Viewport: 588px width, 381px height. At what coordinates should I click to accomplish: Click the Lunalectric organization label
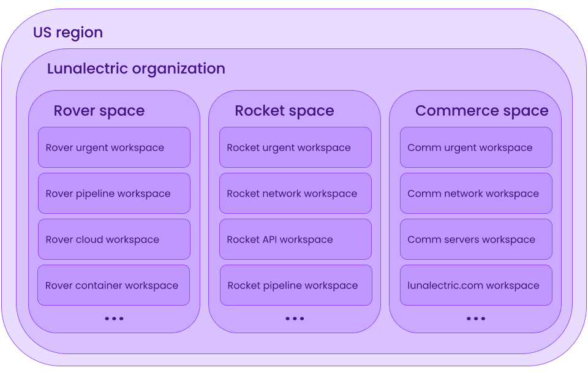pyautogui.click(x=135, y=69)
